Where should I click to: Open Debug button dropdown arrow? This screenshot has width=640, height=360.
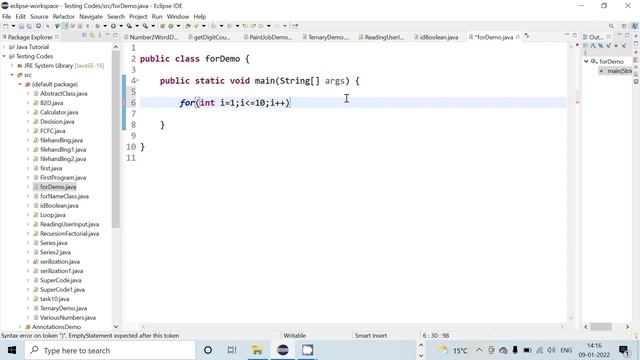click(x=105, y=26)
